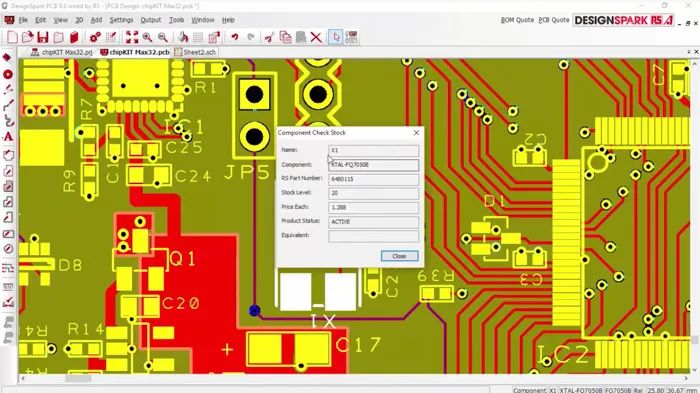Click the red X delete icon
This screenshot has width=700, height=393.
coord(316,37)
